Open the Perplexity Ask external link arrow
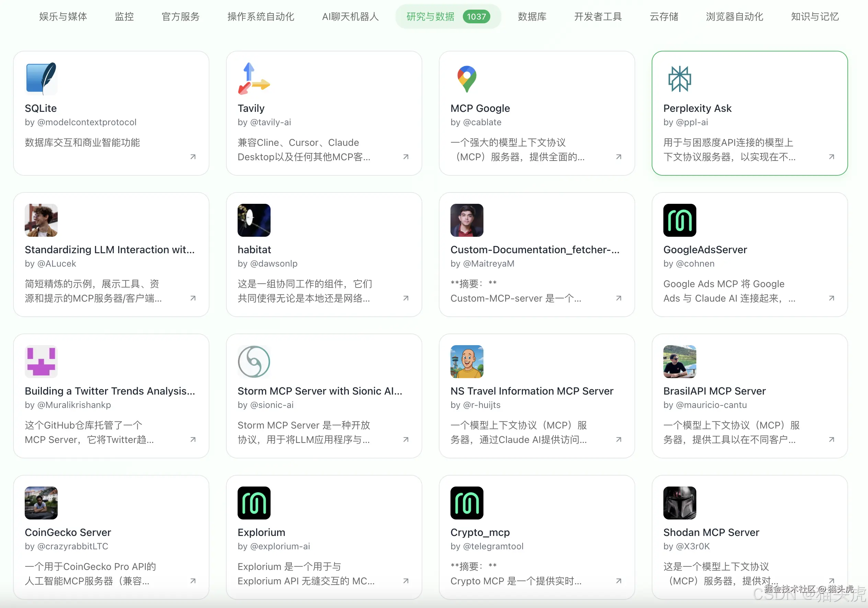This screenshot has width=868, height=608. tap(831, 156)
